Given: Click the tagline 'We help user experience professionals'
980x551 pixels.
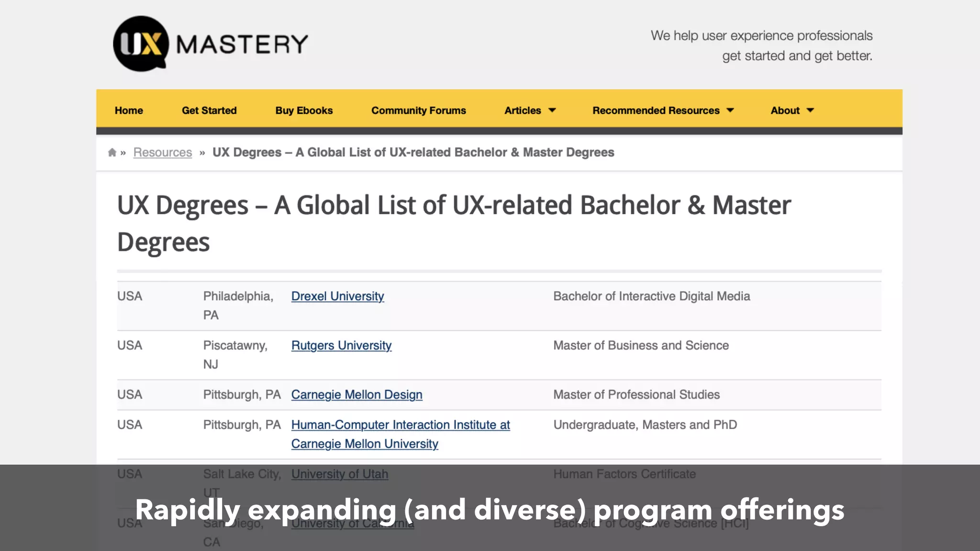Looking at the screenshot, I should 762,35.
